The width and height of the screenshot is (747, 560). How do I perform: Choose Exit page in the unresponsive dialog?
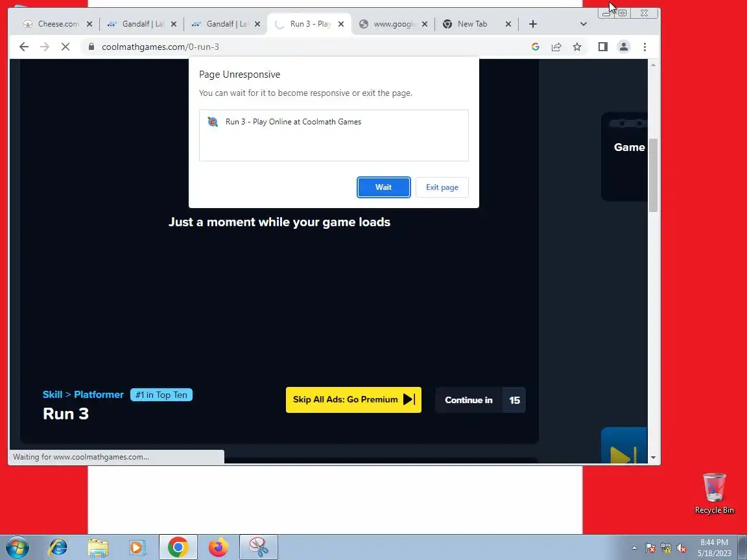(x=442, y=187)
